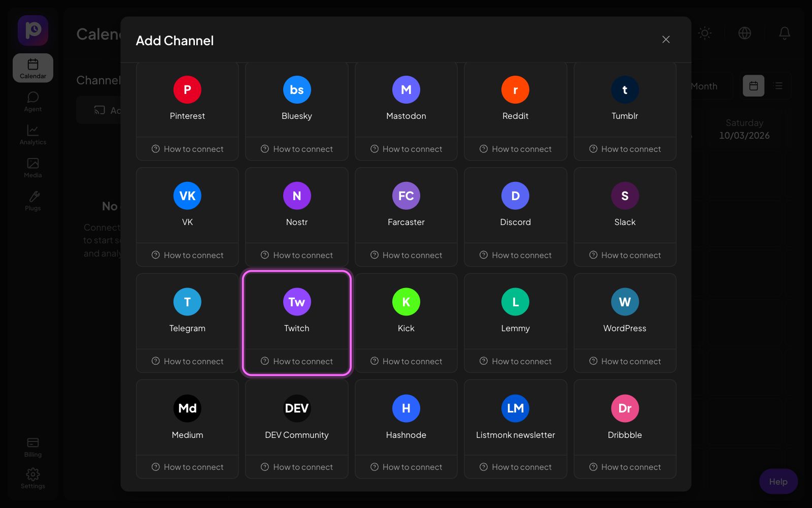Open How to connect for Slack
Viewport: 812px width, 508px height.
click(x=625, y=255)
